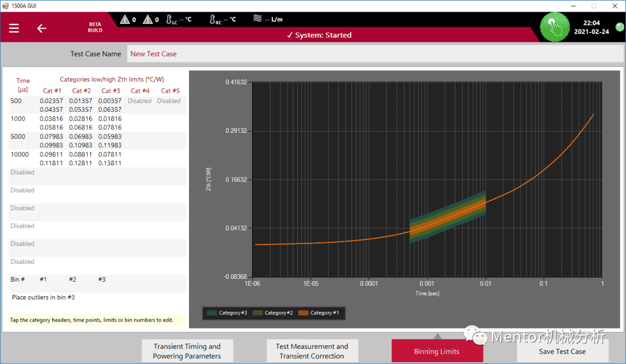Edit Cat #3 low limit 0.00357
Image resolution: width=626 pixels, height=364 pixels.
pyautogui.click(x=110, y=101)
